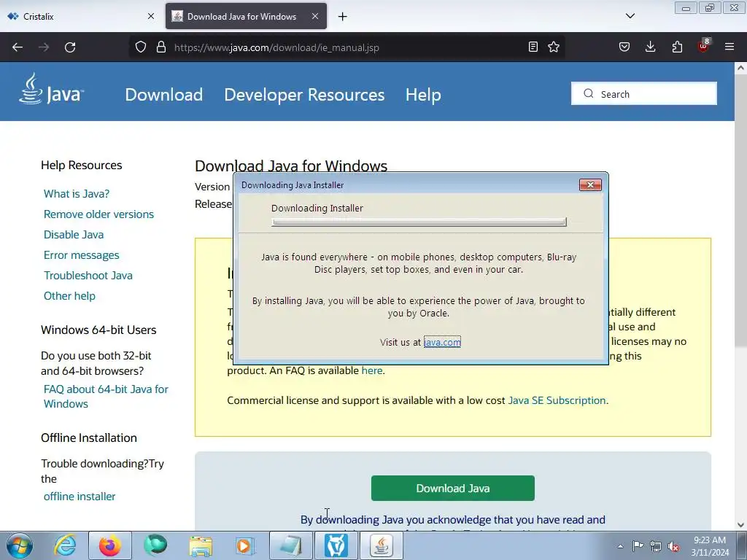Open Developer Resources menu
The width and height of the screenshot is (747, 560).
[x=304, y=95]
